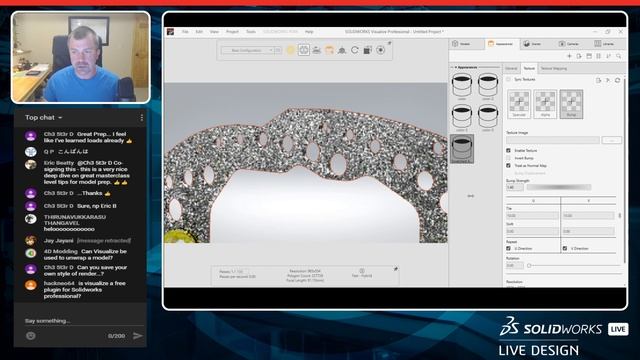Viewport: 640px width, 360px height.
Task: Click the Shift V value field
Action: pyautogui.click(x=588, y=231)
